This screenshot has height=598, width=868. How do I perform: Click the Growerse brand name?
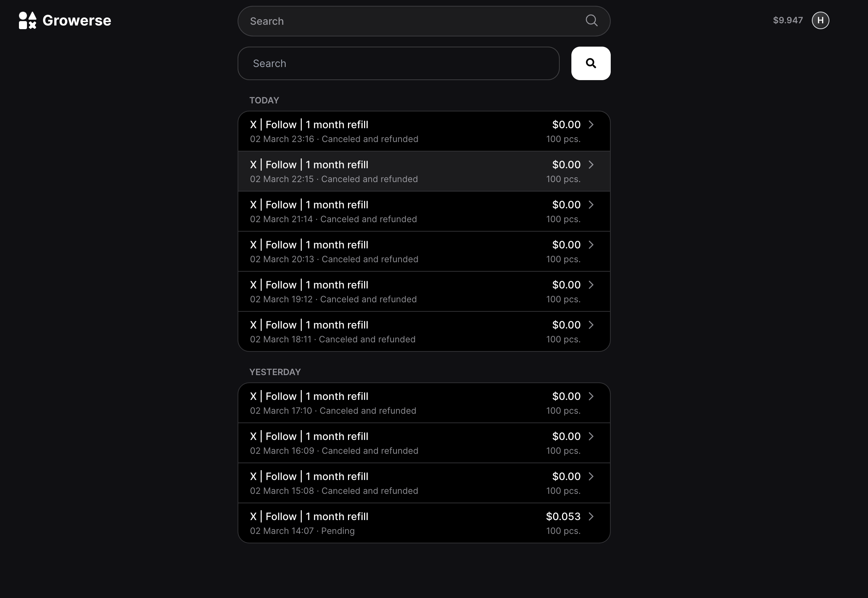click(77, 20)
